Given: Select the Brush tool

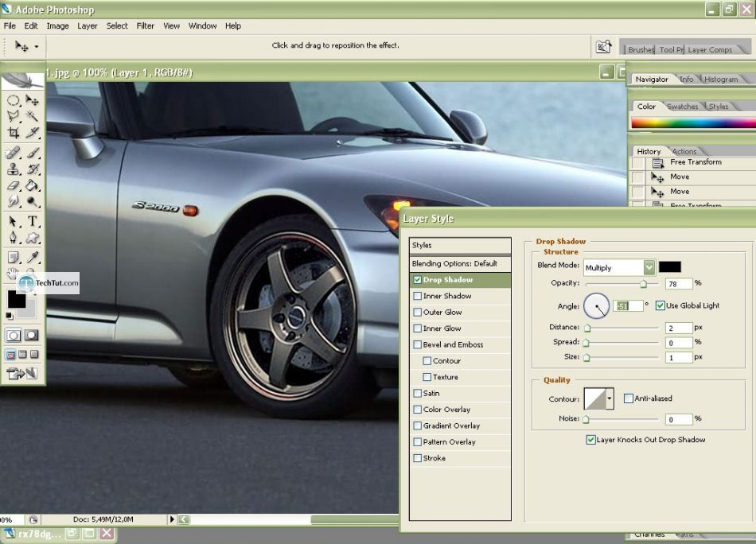Looking at the screenshot, I should coord(32,153).
